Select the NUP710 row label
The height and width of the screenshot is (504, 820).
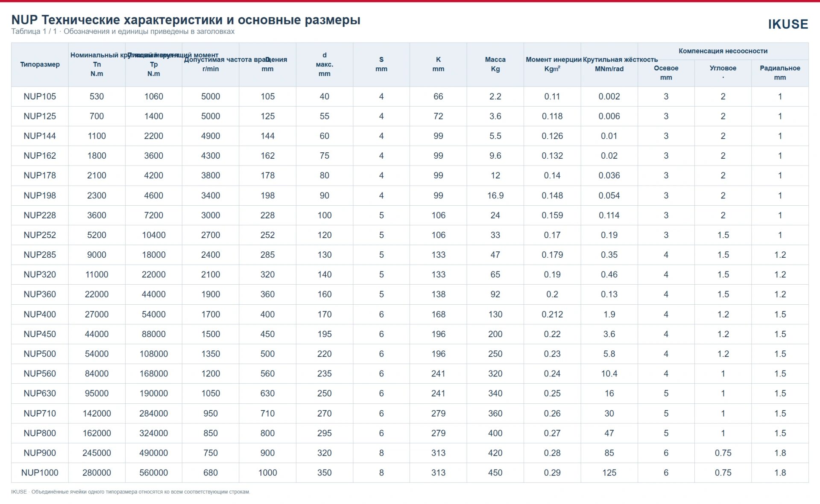(40, 414)
